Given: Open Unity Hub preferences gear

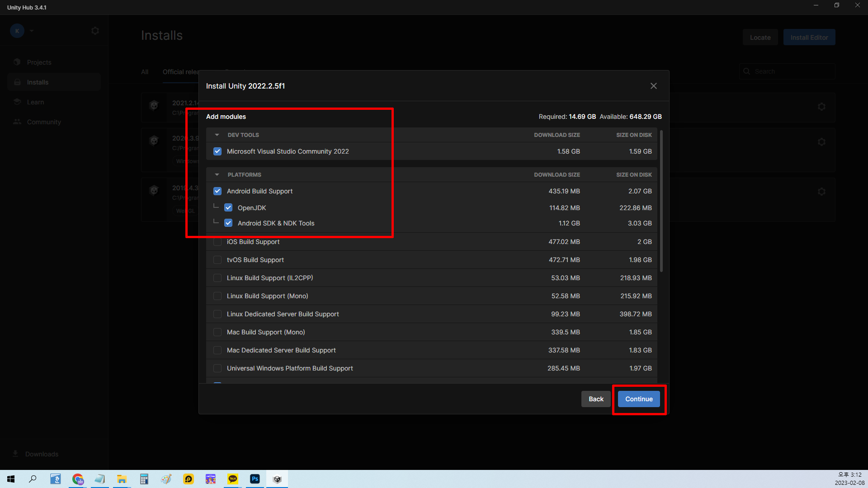Looking at the screenshot, I should (x=95, y=31).
